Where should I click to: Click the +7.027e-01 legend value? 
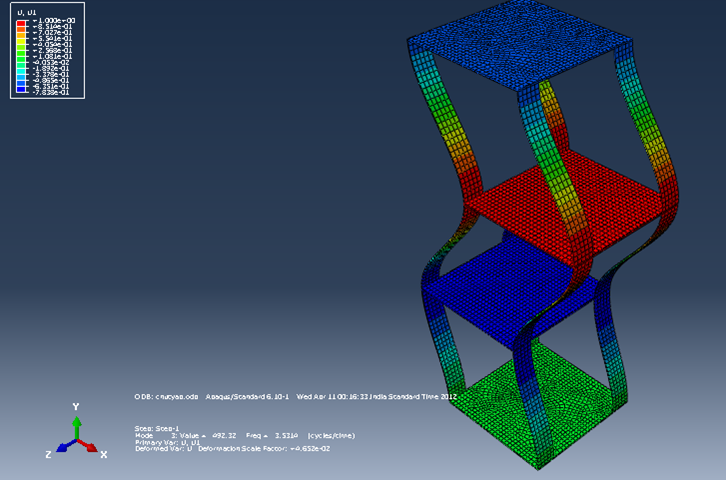click(52, 32)
